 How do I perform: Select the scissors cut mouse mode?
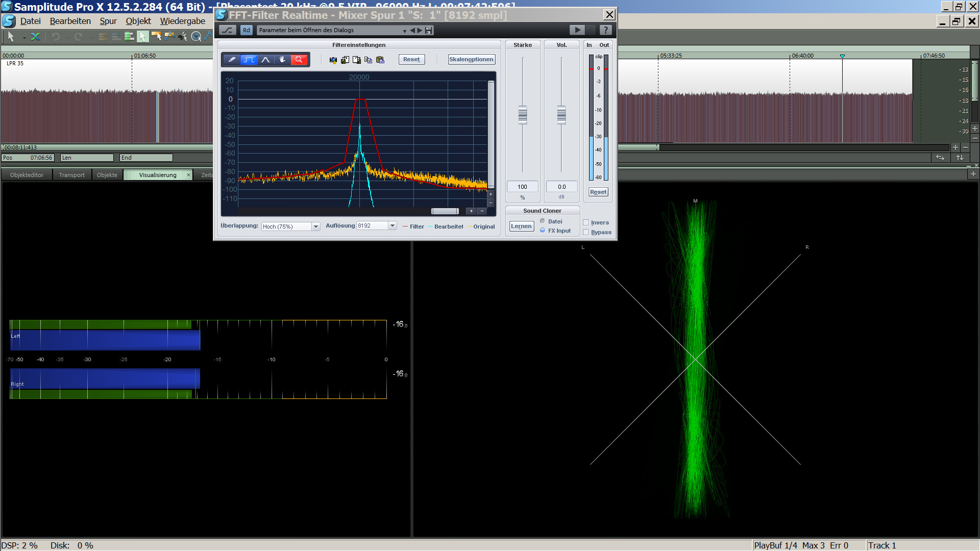click(x=182, y=37)
